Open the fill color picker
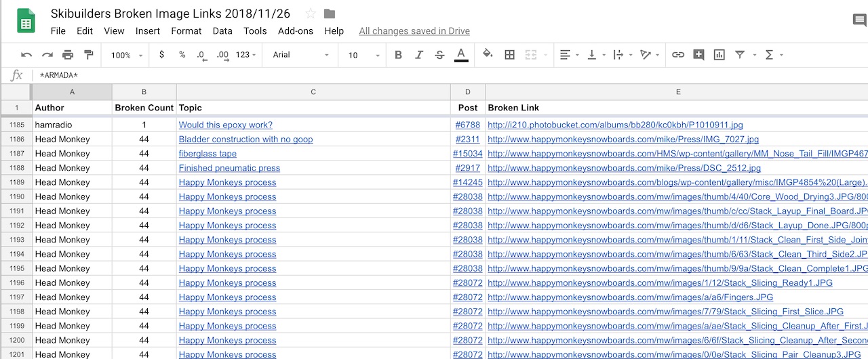The width and height of the screenshot is (868, 359). tap(488, 55)
